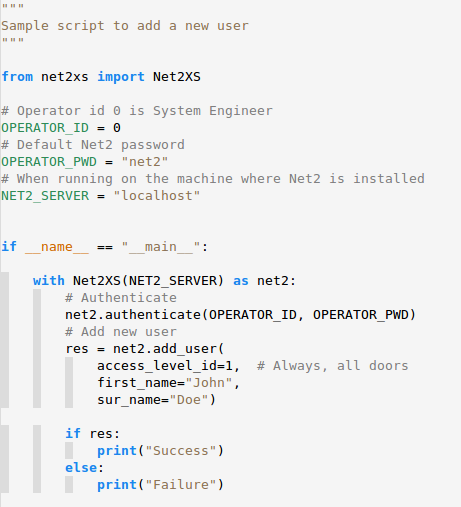Click the first_name "John" value
The image size is (461, 507).
click(x=209, y=383)
